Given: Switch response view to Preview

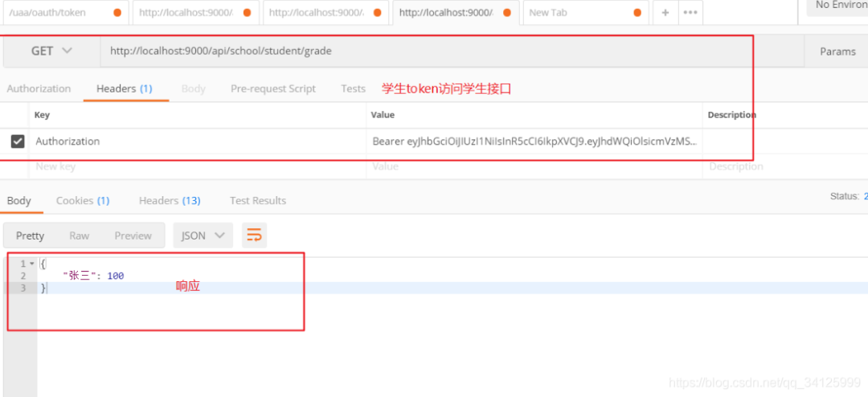Looking at the screenshot, I should (x=133, y=235).
